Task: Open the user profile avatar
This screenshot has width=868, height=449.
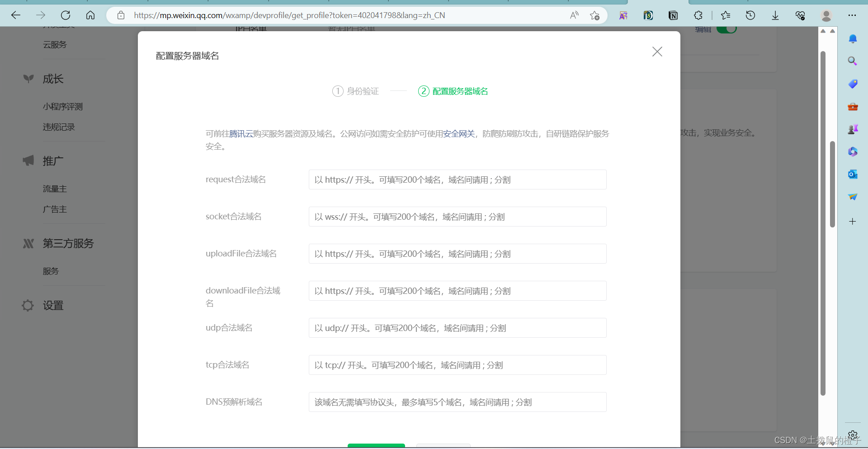Action: pyautogui.click(x=826, y=15)
